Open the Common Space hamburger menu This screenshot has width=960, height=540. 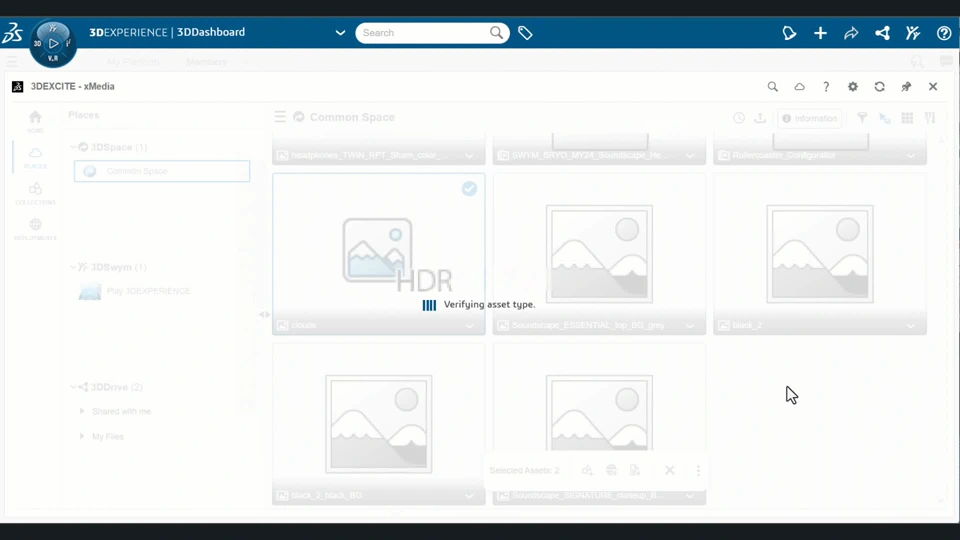[x=280, y=117]
